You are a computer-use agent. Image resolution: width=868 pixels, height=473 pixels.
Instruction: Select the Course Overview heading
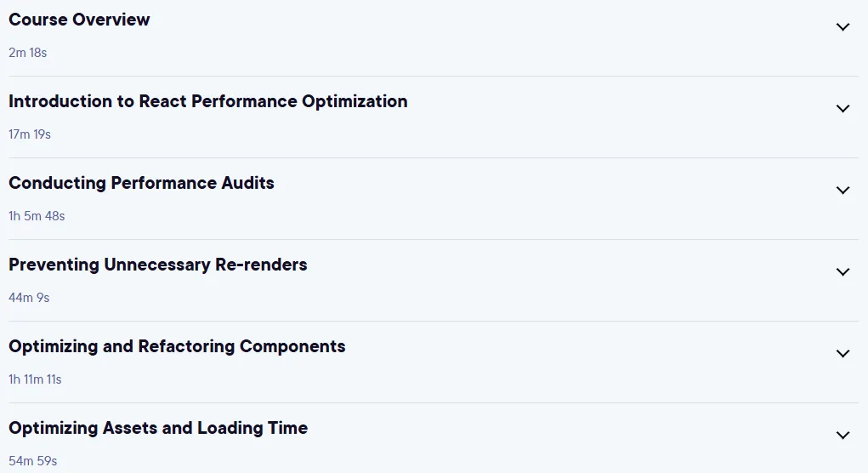[x=79, y=20]
